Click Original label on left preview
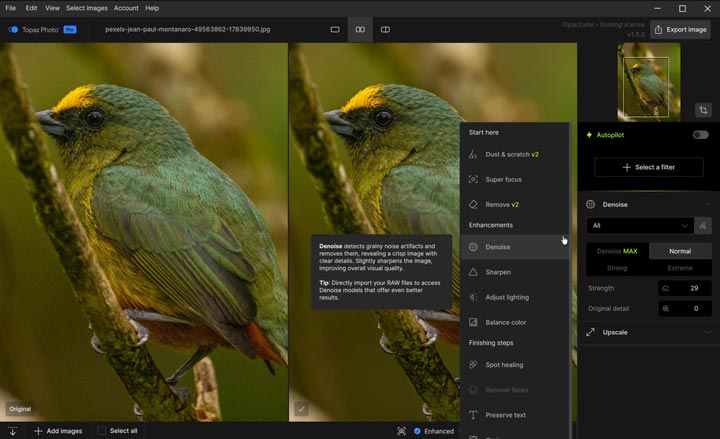The width and height of the screenshot is (720, 439). point(20,409)
